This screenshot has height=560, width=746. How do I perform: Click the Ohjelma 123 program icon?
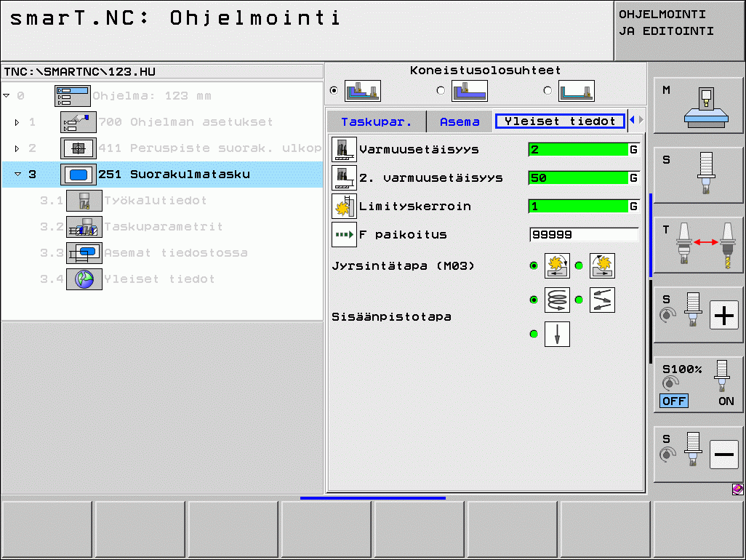[72, 95]
